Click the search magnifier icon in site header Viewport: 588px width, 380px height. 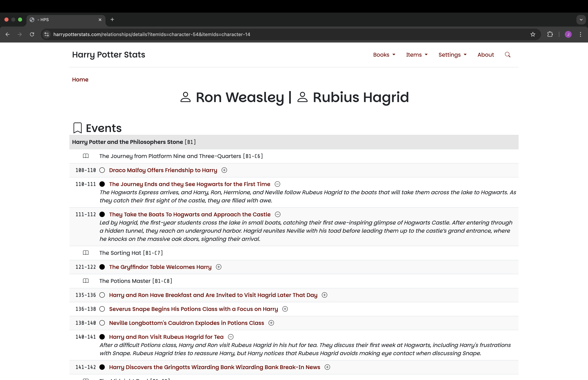click(x=507, y=55)
